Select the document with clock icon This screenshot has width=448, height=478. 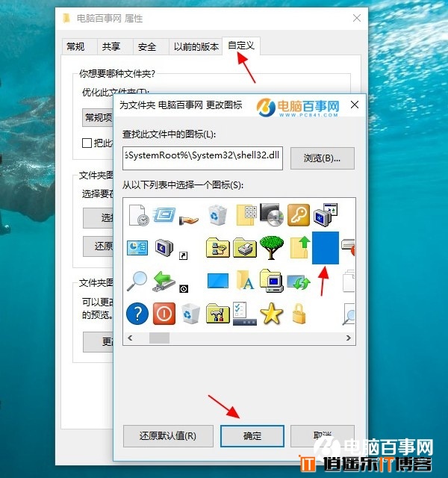pyautogui.click(x=139, y=215)
